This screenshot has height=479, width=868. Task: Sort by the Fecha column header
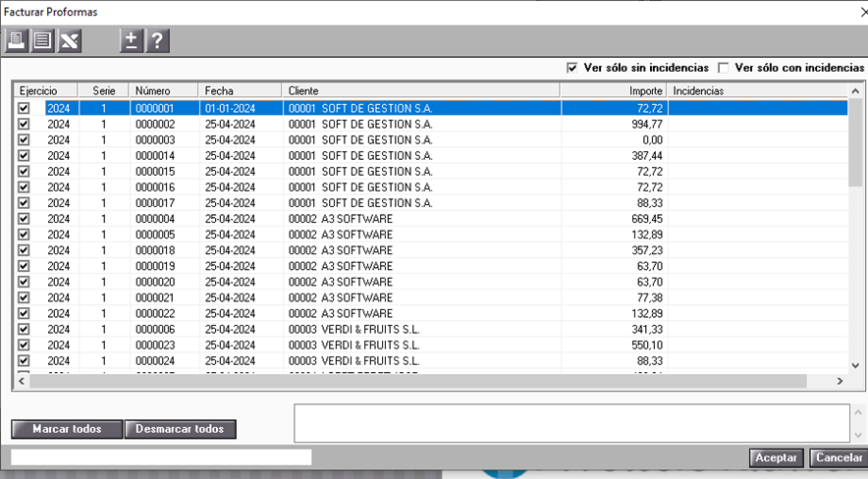click(241, 90)
